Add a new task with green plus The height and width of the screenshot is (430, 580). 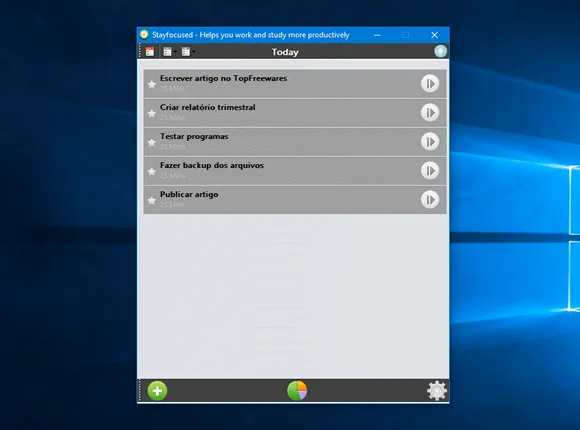pyautogui.click(x=157, y=391)
